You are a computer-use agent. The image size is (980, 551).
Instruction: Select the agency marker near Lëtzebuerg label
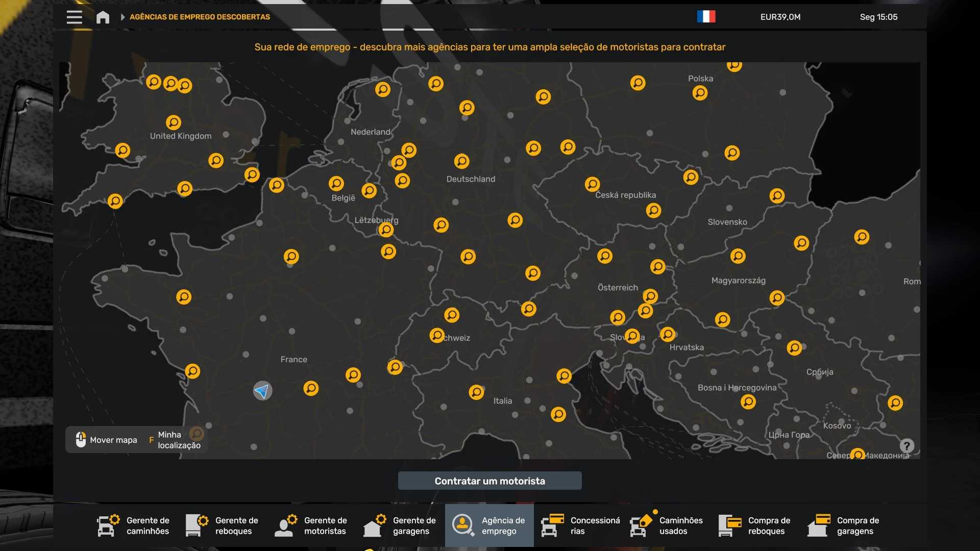click(x=386, y=230)
